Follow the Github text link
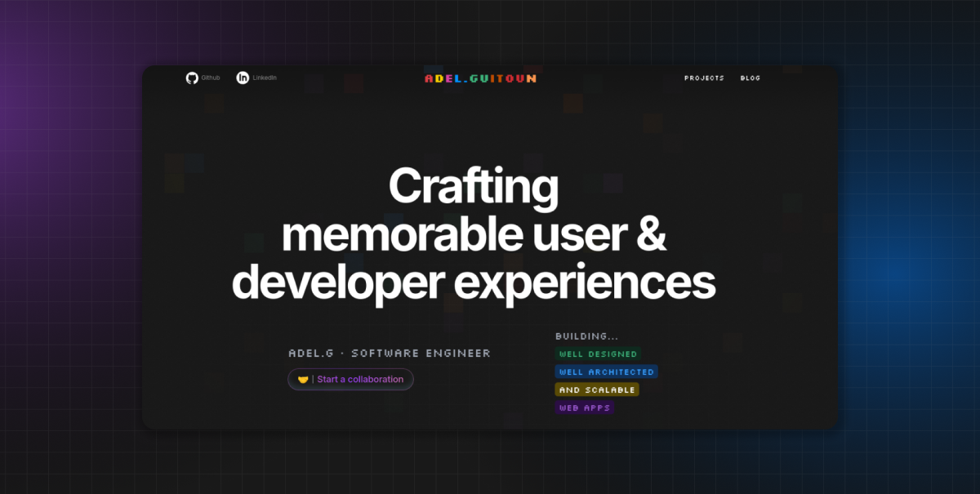The height and width of the screenshot is (494, 980). coord(211,78)
